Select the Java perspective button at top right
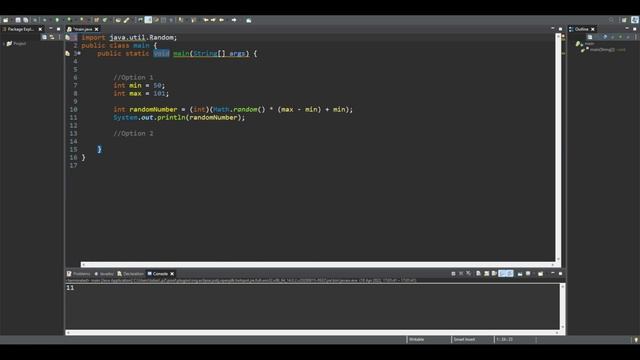 pos(635,20)
